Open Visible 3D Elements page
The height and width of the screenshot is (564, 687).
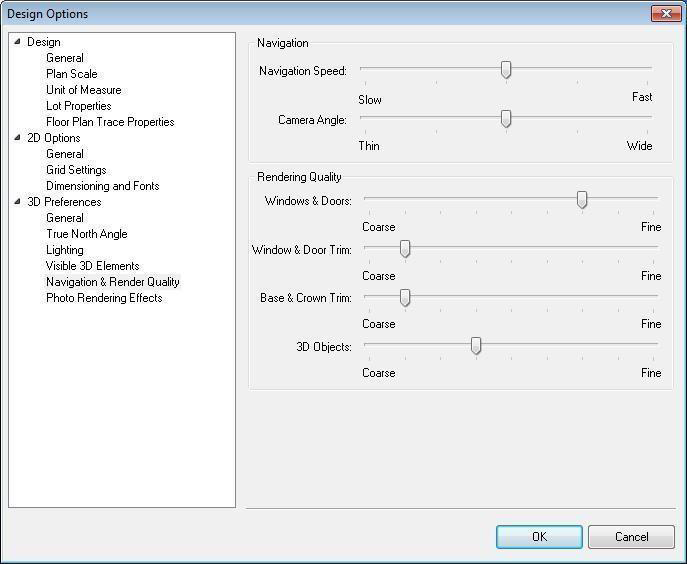tap(93, 266)
